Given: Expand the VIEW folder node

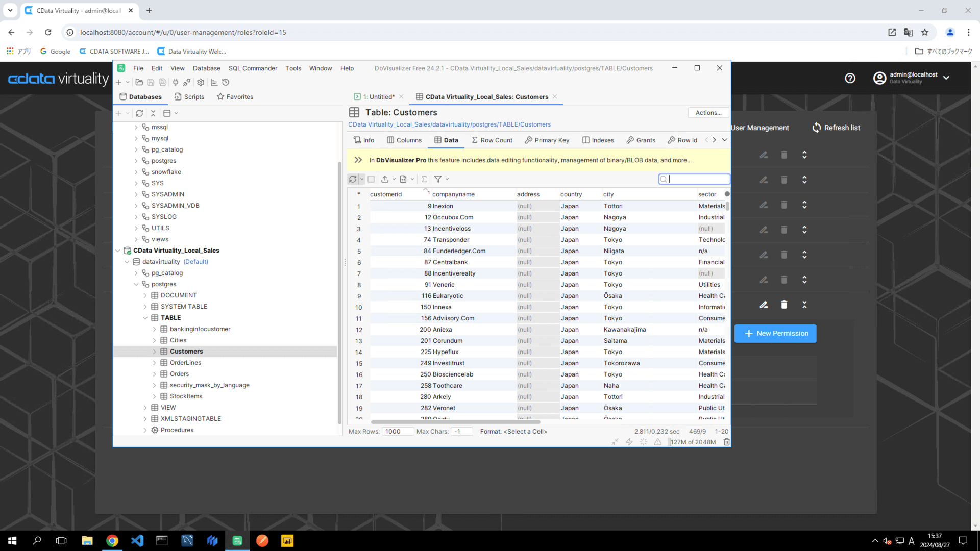Looking at the screenshot, I should tap(145, 408).
